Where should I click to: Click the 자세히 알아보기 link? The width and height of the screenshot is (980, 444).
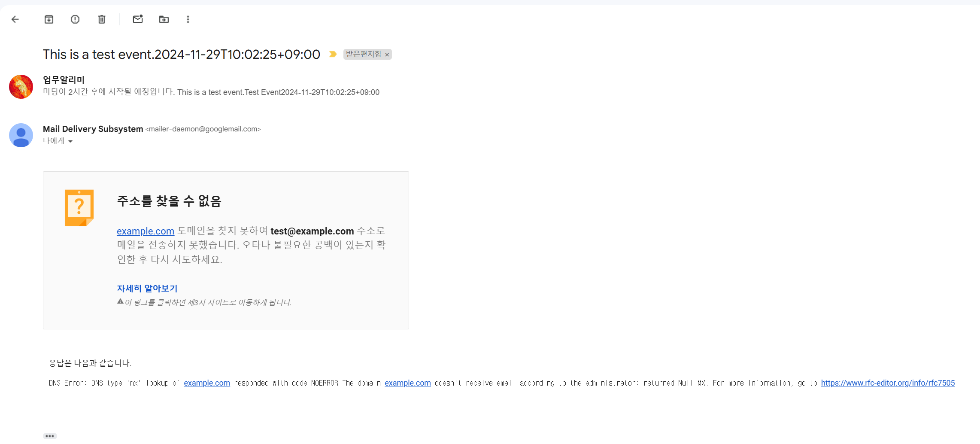(x=147, y=289)
